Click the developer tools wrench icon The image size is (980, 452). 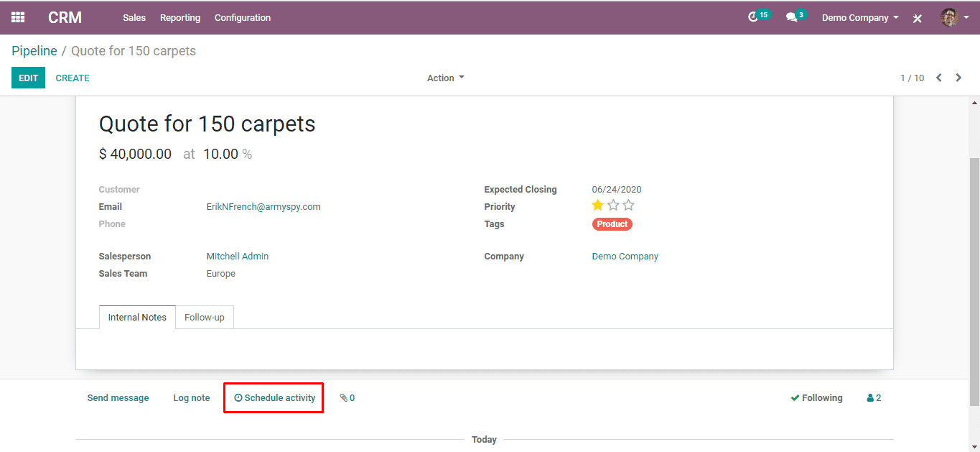point(918,18)
